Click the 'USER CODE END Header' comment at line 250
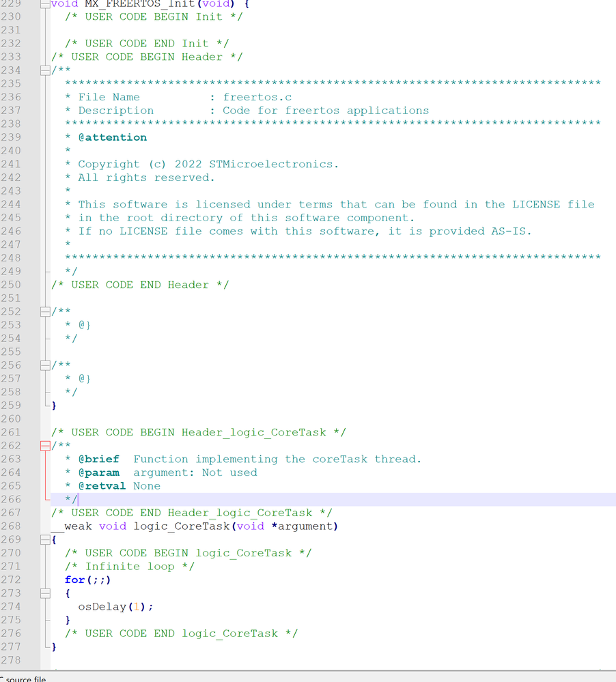The image size is (616, 682). (x=140, y=285)
